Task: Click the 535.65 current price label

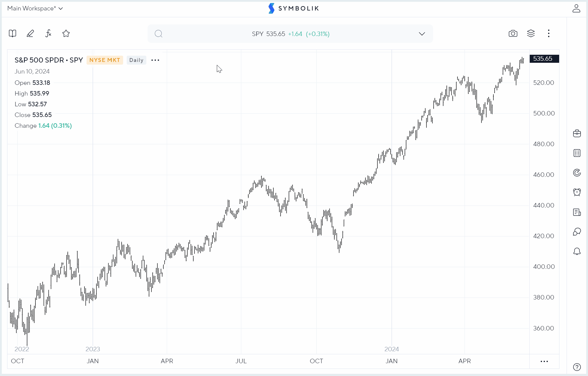Action: pos(544,59)
